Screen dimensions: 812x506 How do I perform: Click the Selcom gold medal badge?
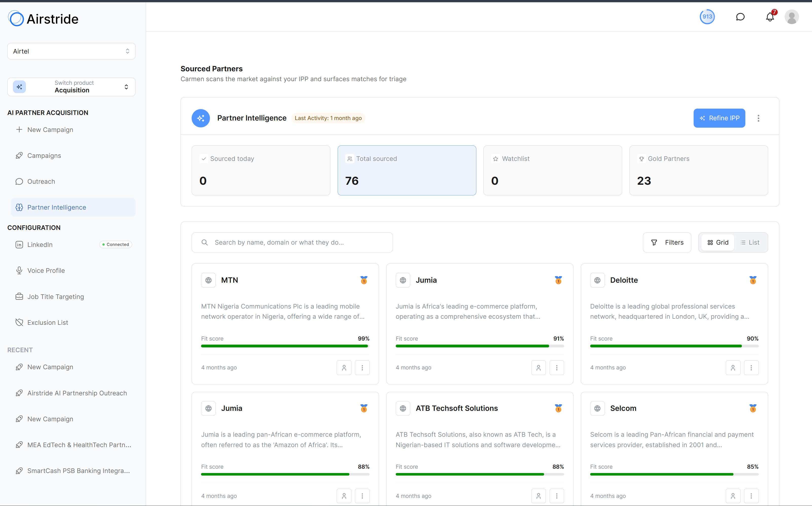pos(753,408)
